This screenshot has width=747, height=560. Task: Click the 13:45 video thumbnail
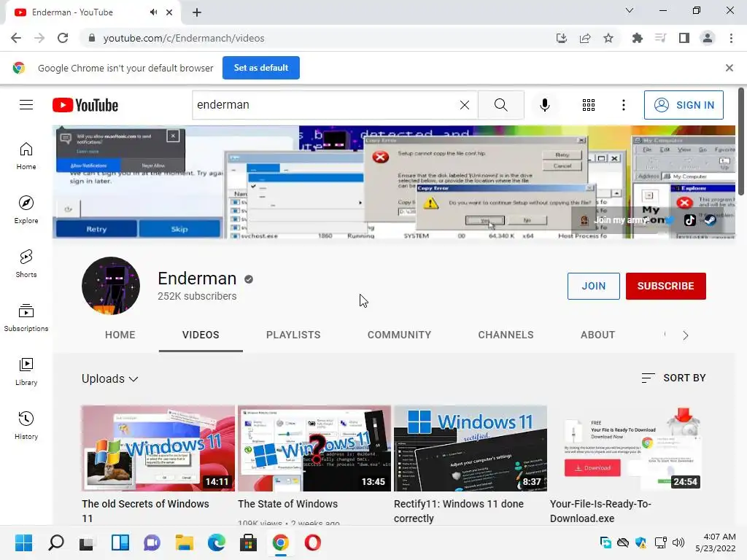(x=314, y=448)
